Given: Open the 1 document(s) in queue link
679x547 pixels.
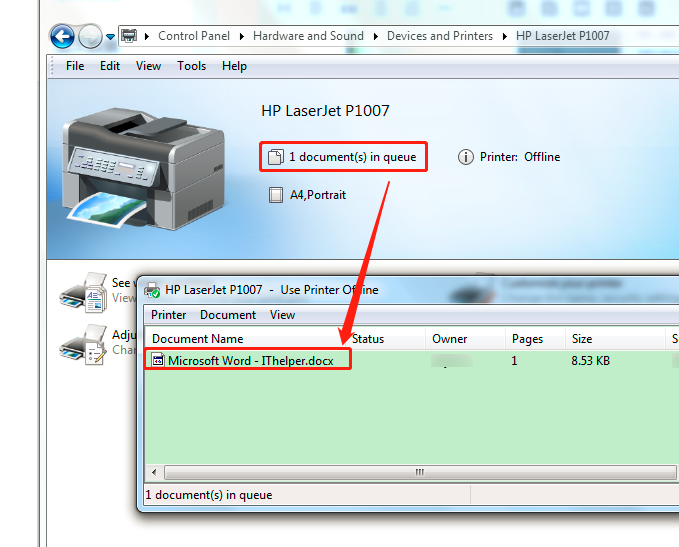Looking at the screenshot, I should coord(352,157).
